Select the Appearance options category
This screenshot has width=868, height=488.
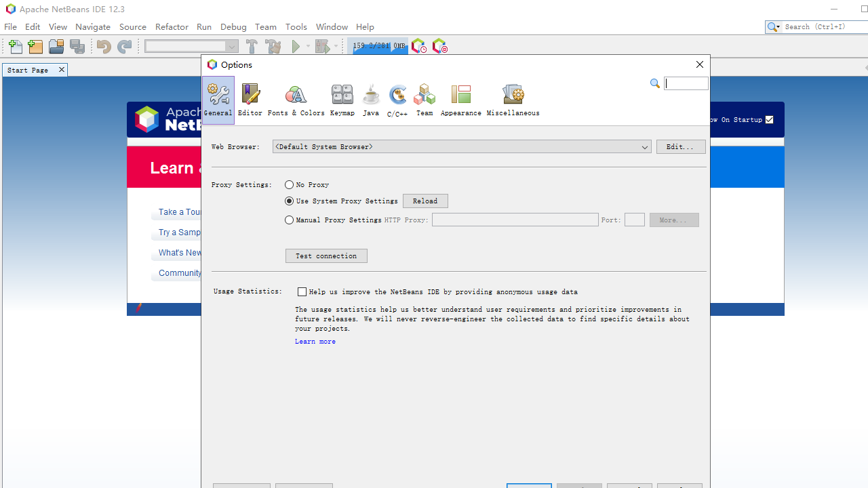[x=460, y=100]
